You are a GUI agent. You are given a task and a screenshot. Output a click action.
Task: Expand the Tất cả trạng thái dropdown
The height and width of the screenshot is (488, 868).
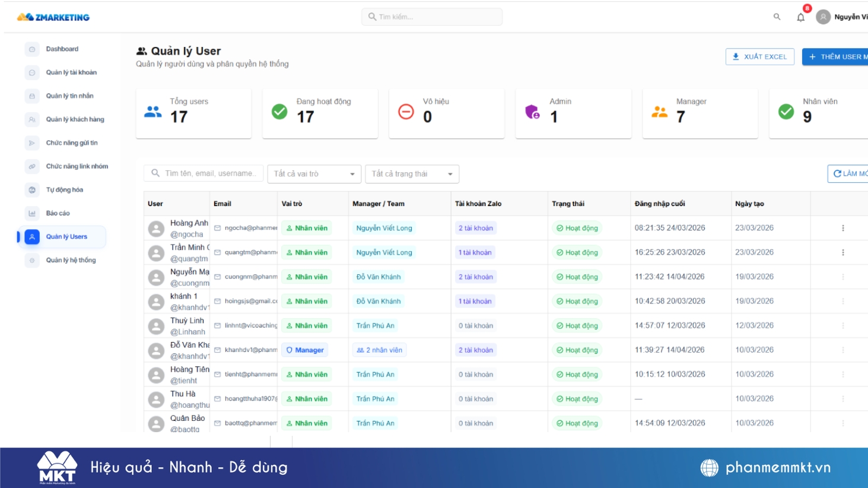[412, 174]
